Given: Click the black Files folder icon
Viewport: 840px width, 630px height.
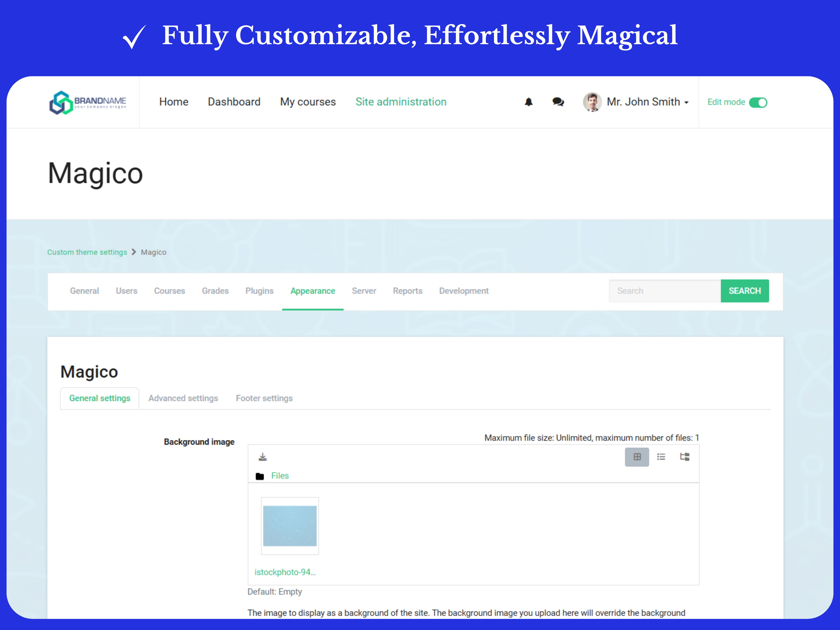Looking at the screenshot, I should (260, 476).
